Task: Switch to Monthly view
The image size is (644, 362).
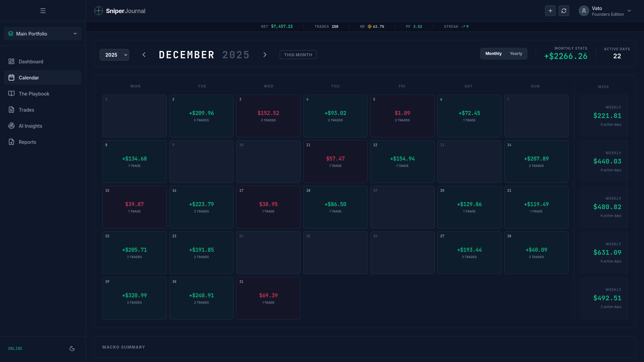Action: (493, 54)
